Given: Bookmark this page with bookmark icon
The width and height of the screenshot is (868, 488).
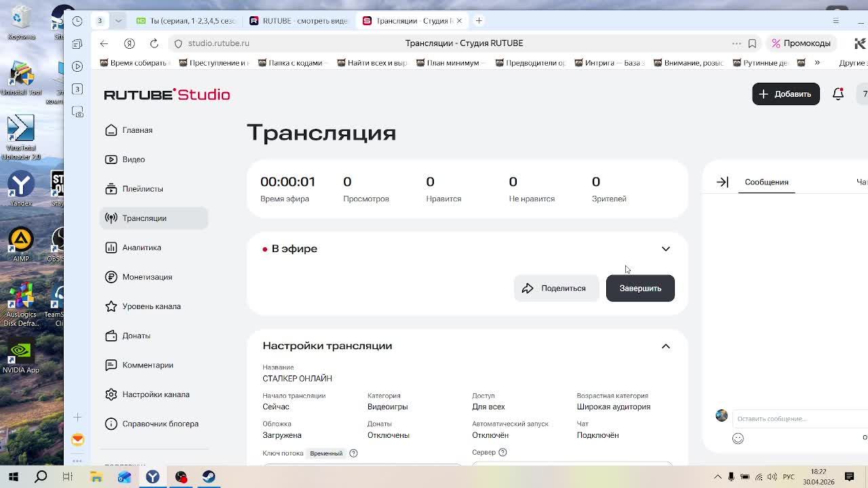Looking at the screenshot, I should (x=752, y=43).
